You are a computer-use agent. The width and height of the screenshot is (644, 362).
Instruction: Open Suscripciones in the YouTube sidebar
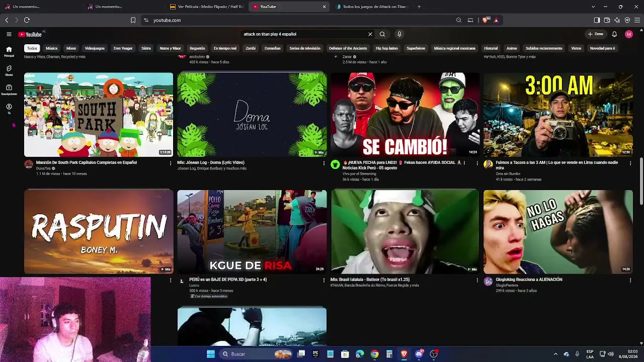(9, 89)
